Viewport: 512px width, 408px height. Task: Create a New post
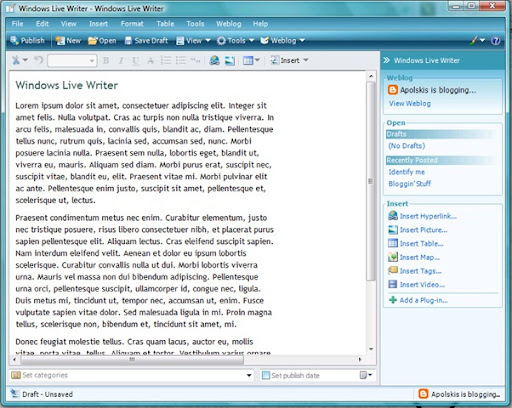68,41
